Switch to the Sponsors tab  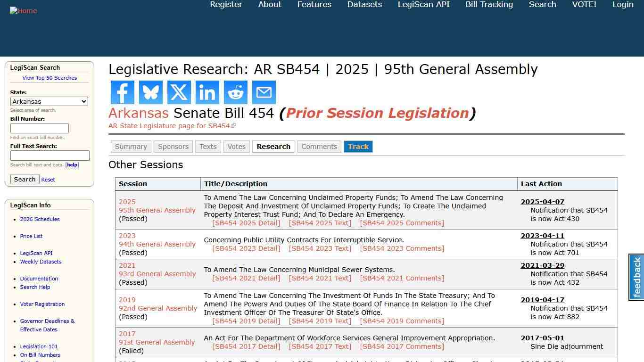click(x=173, y=147)
